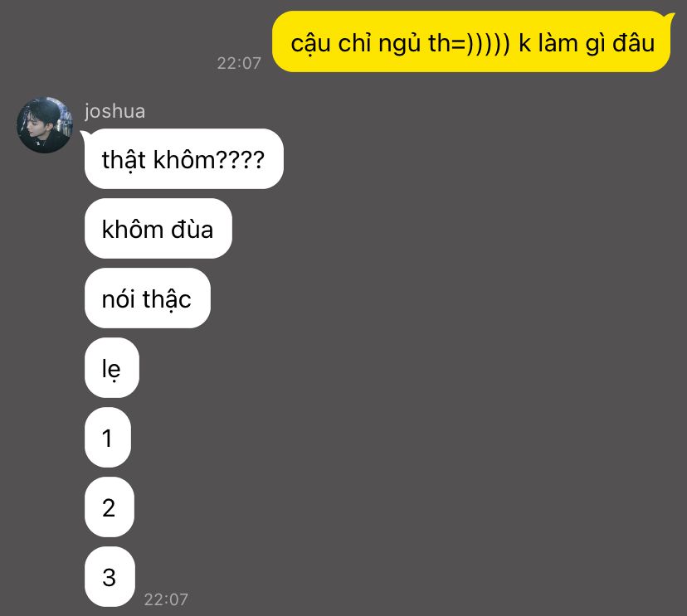Tap the sender name joshua
687x616 pixels.
114,111
